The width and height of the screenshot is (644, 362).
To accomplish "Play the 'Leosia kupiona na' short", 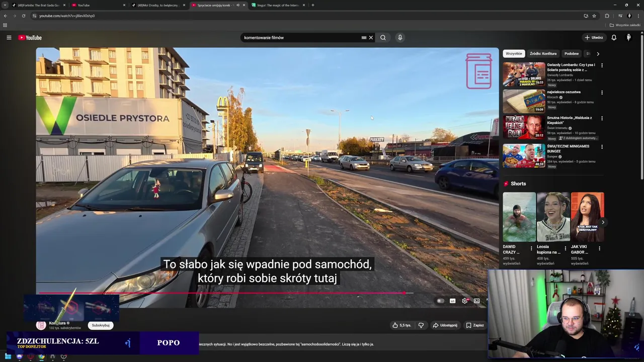I will click(553, 217).
